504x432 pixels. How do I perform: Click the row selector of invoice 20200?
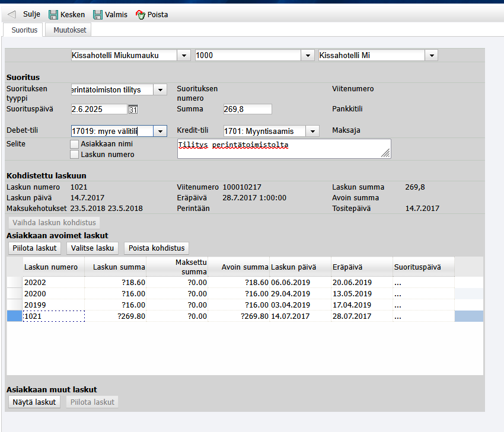point(14,293)
